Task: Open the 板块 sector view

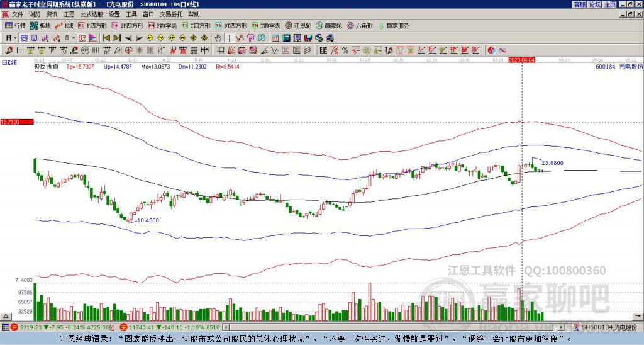Action: pos(41,25)
